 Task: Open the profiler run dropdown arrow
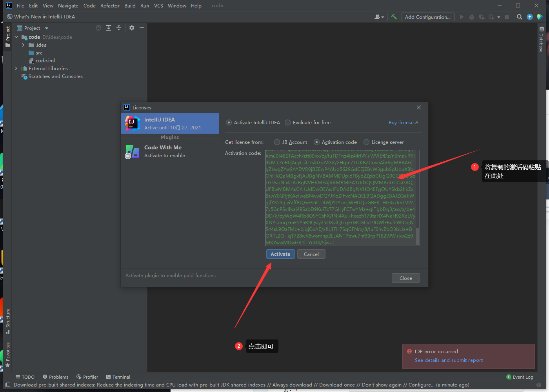coord(499,17)
